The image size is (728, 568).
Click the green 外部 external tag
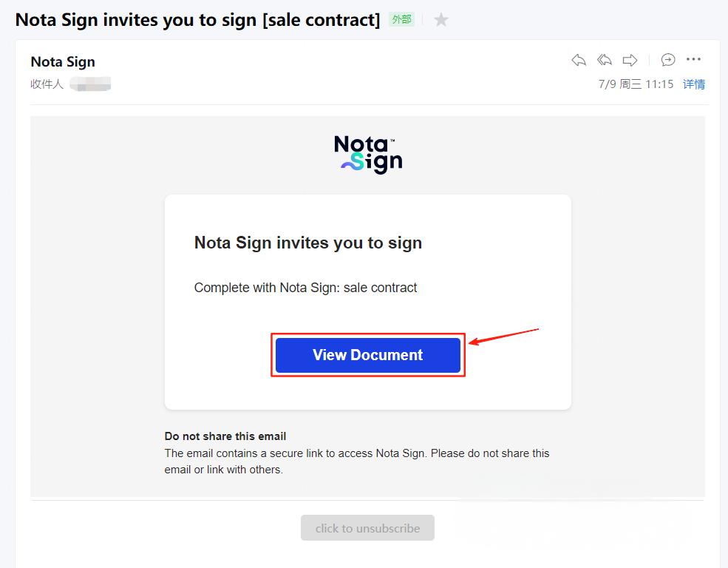[x=402, y=19]
